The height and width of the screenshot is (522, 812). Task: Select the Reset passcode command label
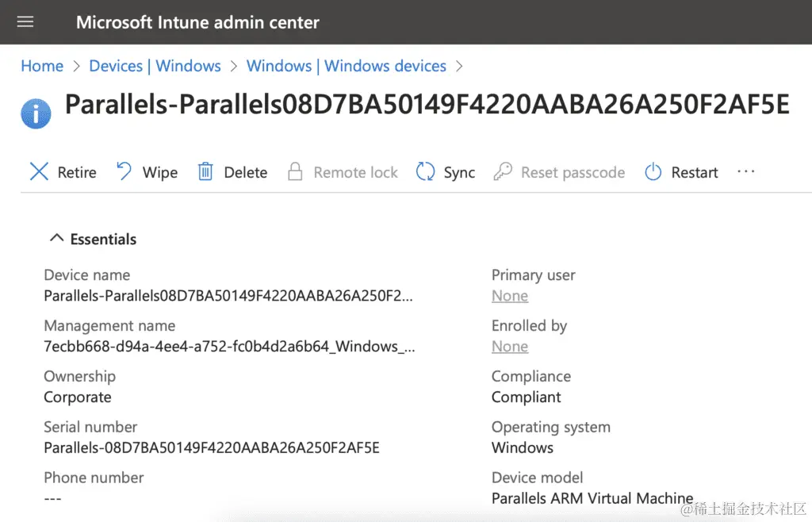pyautogui.click(x=573, y=172)
